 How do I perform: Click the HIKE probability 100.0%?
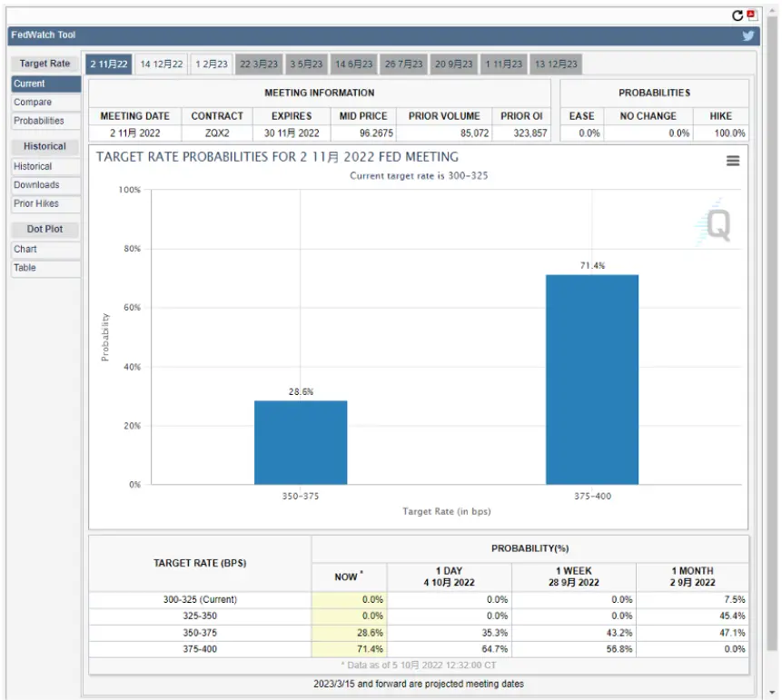(x=729, y=133)
